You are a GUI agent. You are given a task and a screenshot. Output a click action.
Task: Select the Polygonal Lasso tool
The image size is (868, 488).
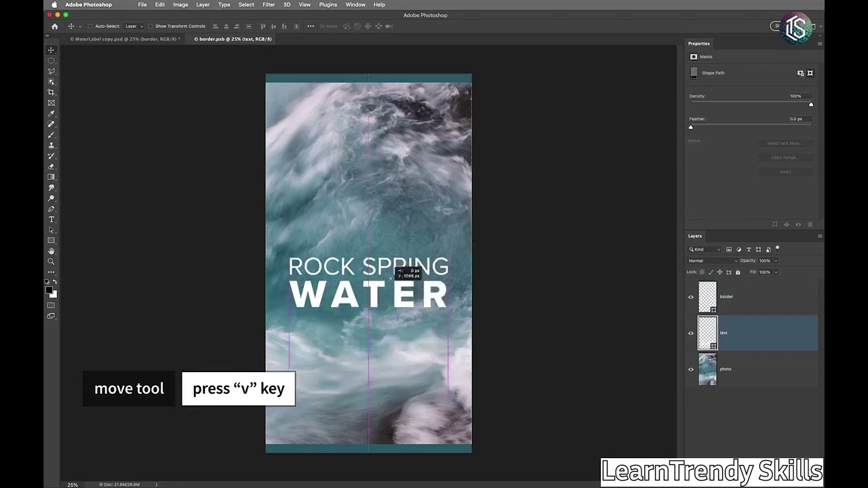[51, 71]
